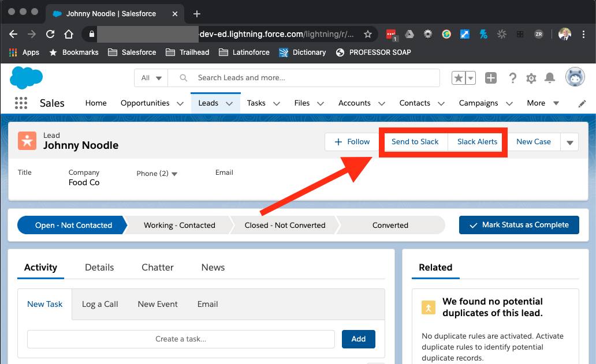
Task: Select the New Event sub-tab
Action: point(158,304)
